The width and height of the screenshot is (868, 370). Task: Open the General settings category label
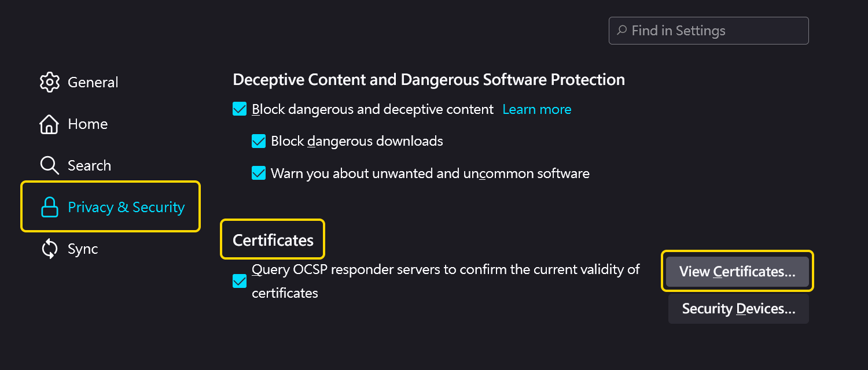[x=93, y=82]
